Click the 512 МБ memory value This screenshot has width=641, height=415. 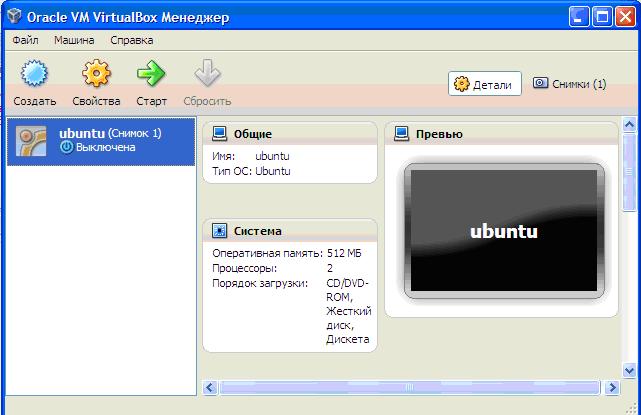point(344,253)
